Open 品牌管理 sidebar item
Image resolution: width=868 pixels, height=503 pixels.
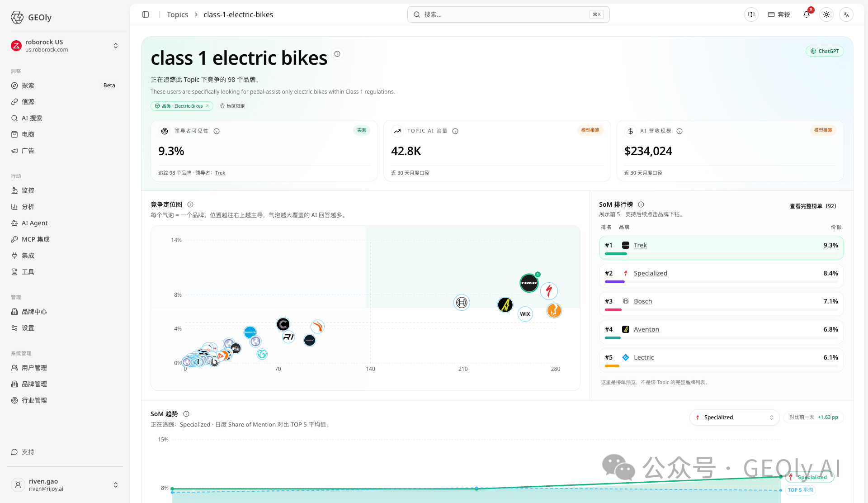(65, 384)
